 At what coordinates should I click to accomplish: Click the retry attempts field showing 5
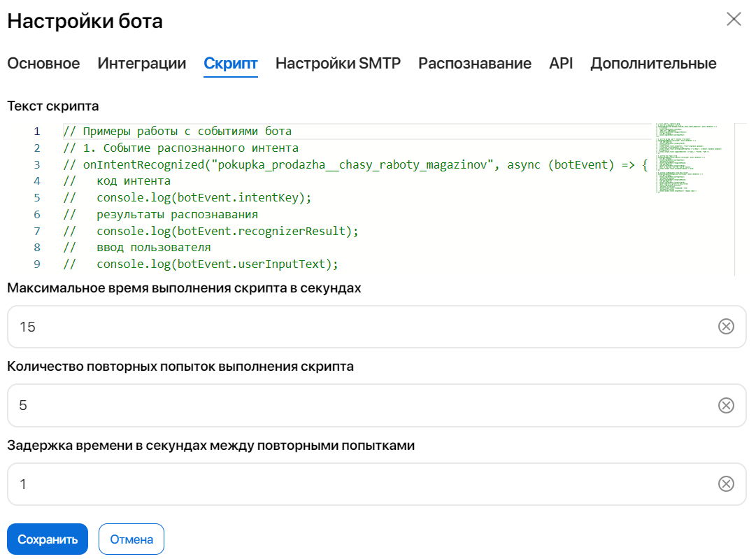coord(280,406)
